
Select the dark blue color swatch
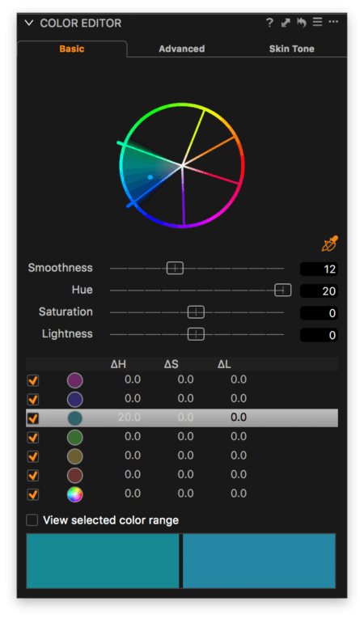click(x=74, y=400)
